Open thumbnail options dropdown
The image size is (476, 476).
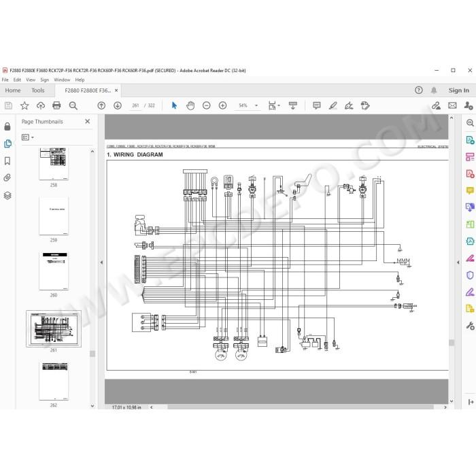click(x=28, y=137)
